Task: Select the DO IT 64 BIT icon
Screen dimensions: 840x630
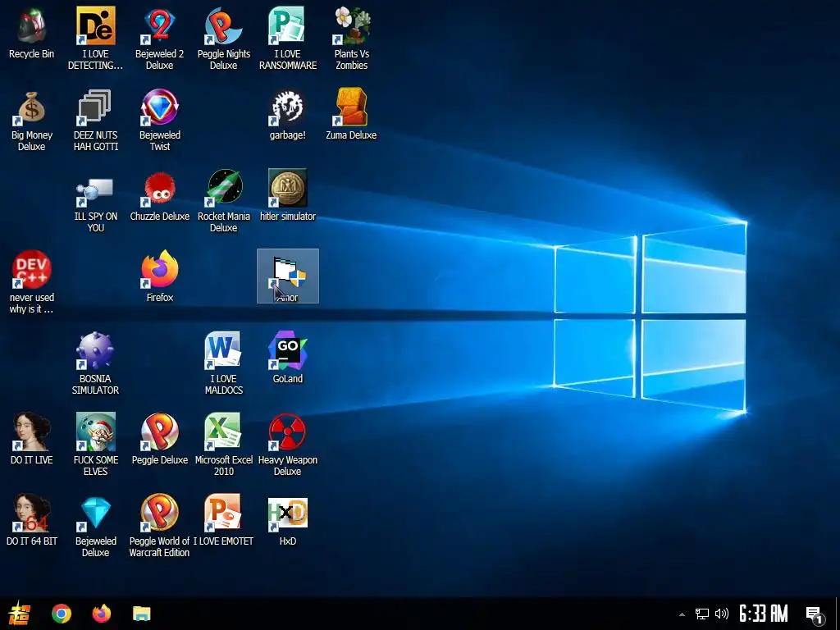Action: pyautogui.click(x=32, y=514)
